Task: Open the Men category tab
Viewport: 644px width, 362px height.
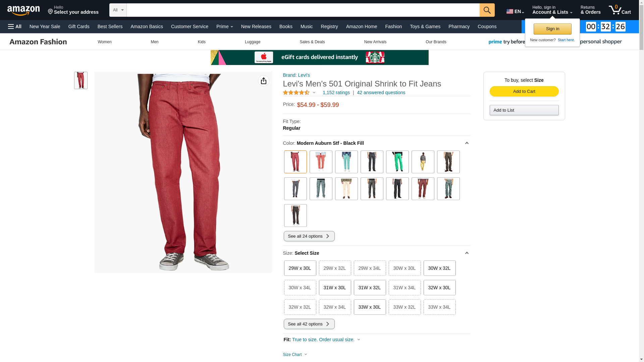Action: pos(155,42)
